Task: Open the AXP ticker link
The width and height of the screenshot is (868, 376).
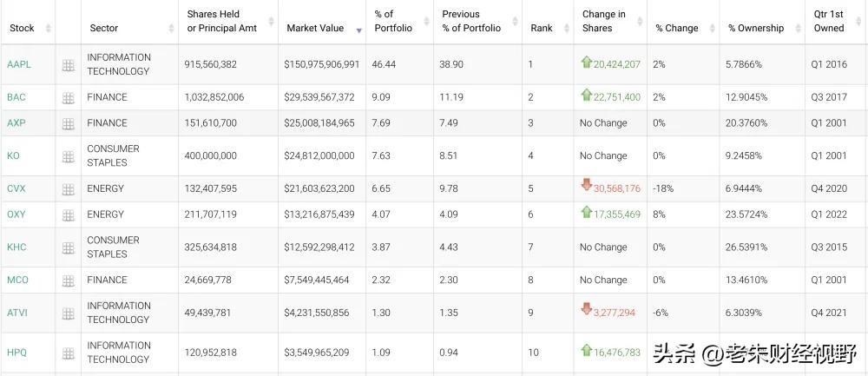Action: (16, 123)
